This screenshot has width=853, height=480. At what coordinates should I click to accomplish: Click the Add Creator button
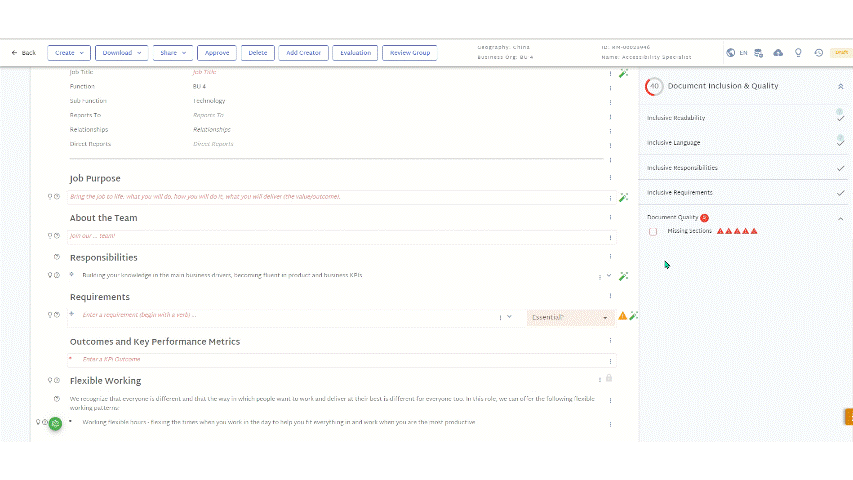tap(303, 53)
